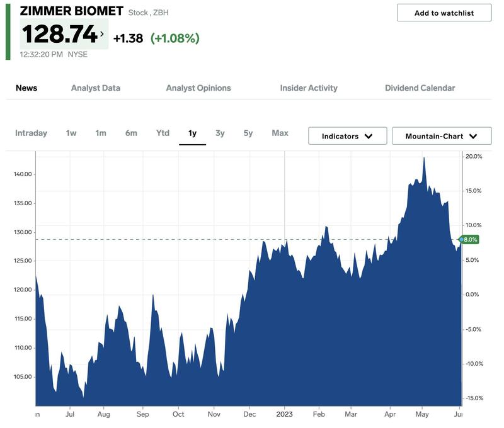Select the 3y chart range
This screenshot has height=428, width=504.
tap(220, 133)
